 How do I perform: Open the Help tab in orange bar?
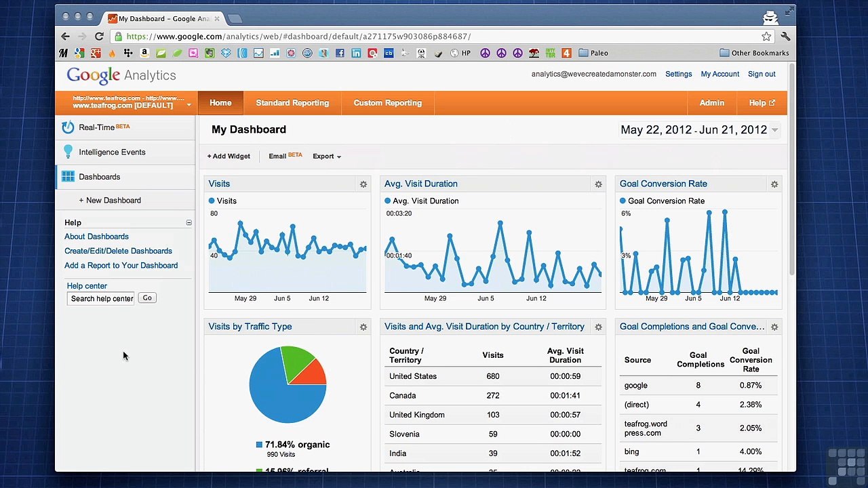762,103
